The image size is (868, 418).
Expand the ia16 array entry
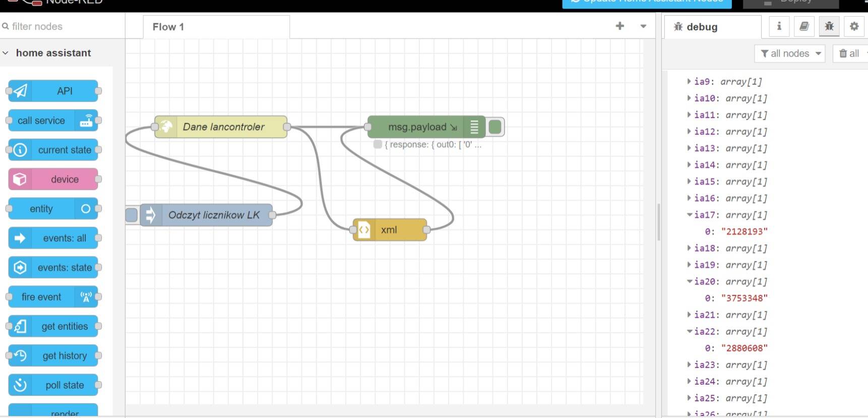click(x=689, y=198)
